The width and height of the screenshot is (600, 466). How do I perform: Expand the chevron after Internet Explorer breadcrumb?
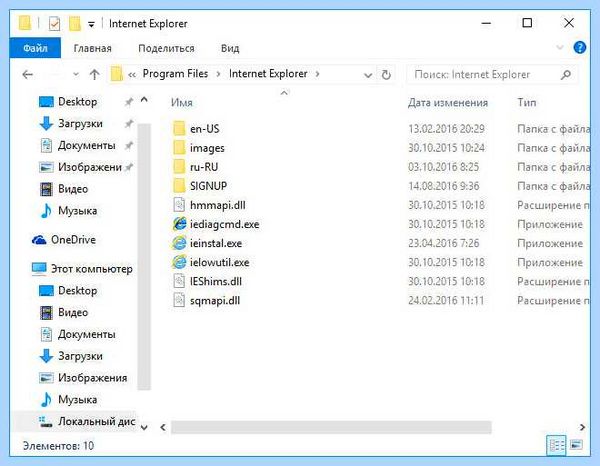[317, 73]
